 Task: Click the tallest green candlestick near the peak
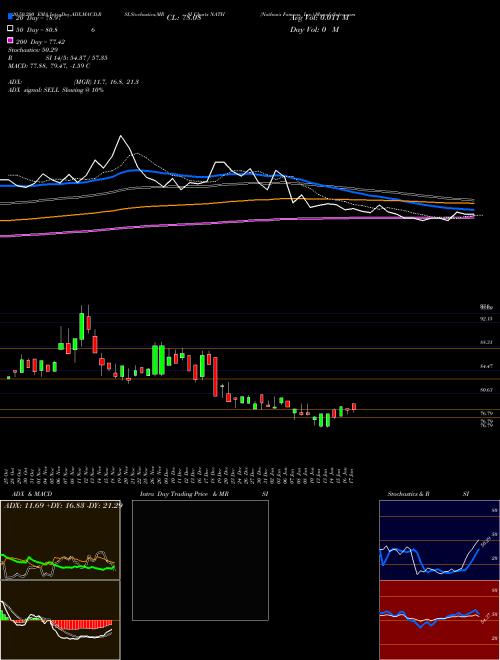[82, 326]
